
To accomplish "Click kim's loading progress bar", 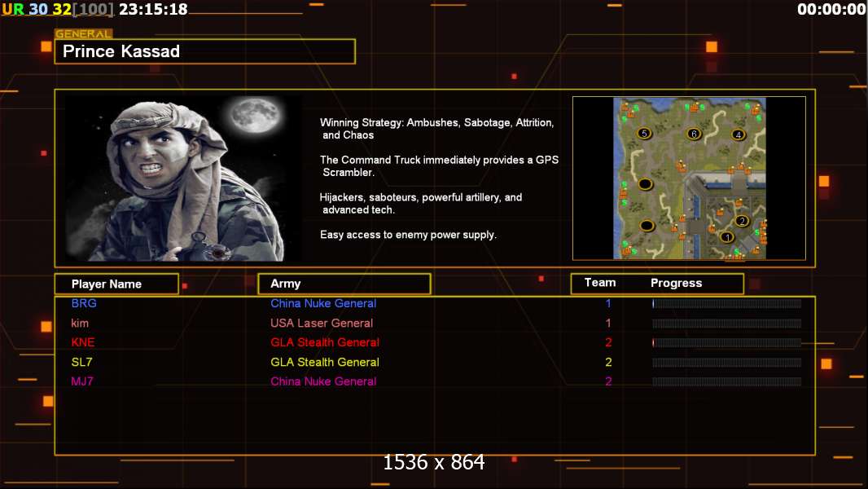I will (x=727, y=323).
